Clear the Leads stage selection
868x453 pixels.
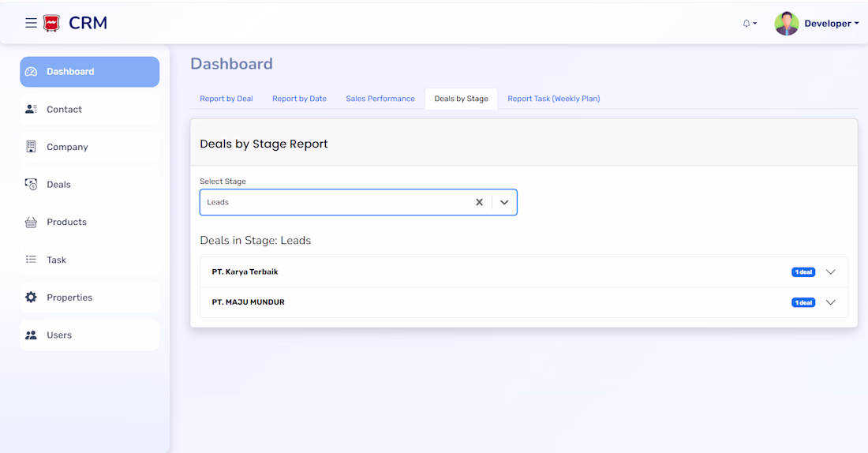tap(480, 202)
